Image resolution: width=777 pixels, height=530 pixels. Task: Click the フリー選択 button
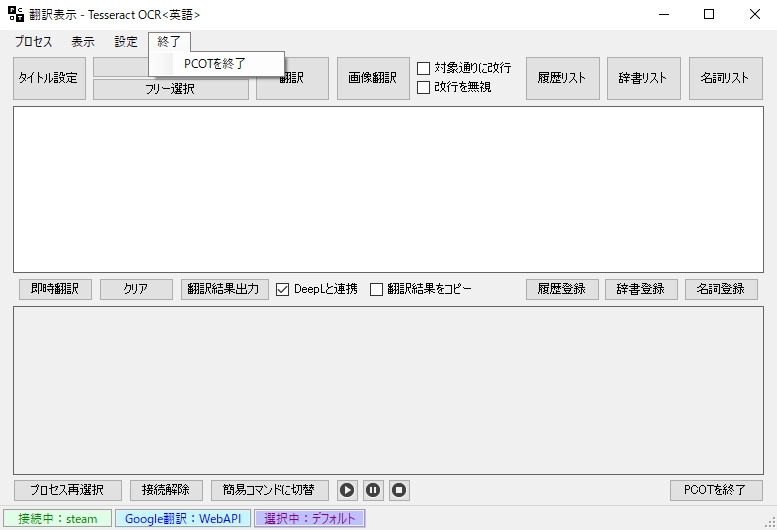tap(171, 89)
